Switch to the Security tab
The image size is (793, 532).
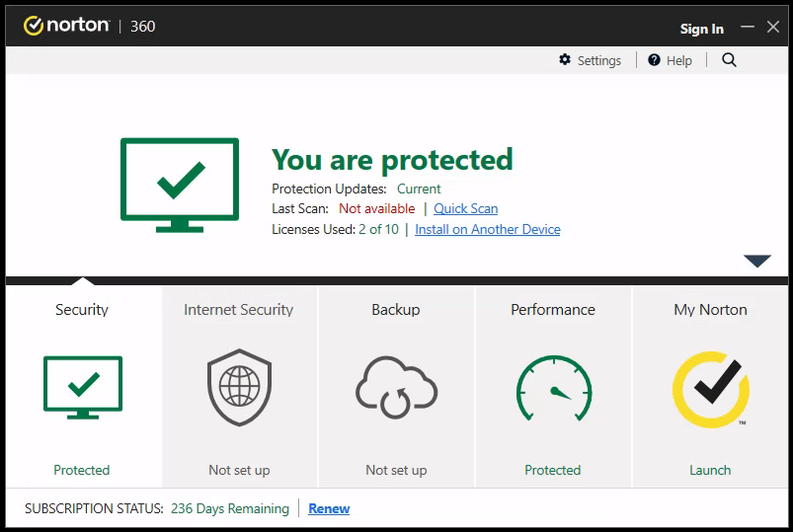[x=82, y=310]
